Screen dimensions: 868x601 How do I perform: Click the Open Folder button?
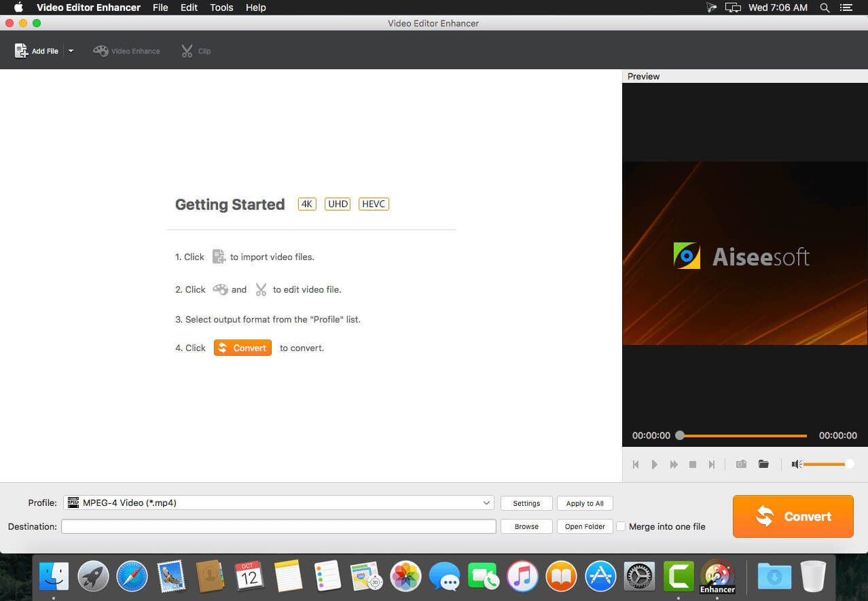click(585, 526)
